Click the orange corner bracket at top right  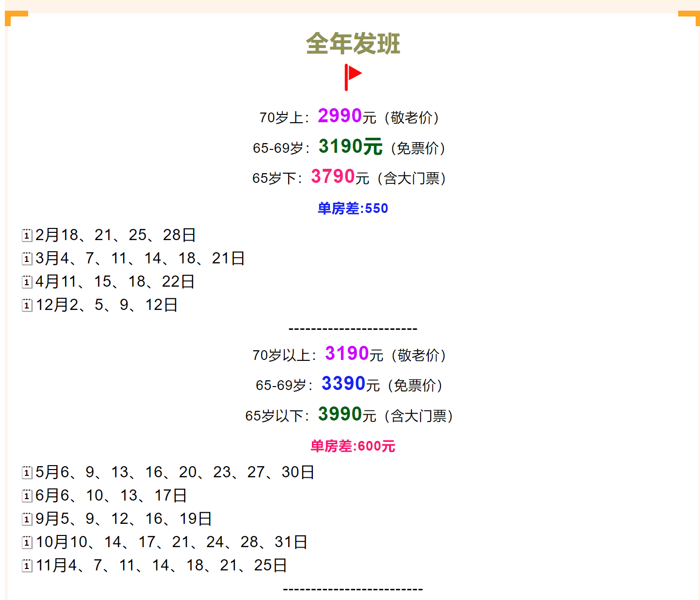690,16
